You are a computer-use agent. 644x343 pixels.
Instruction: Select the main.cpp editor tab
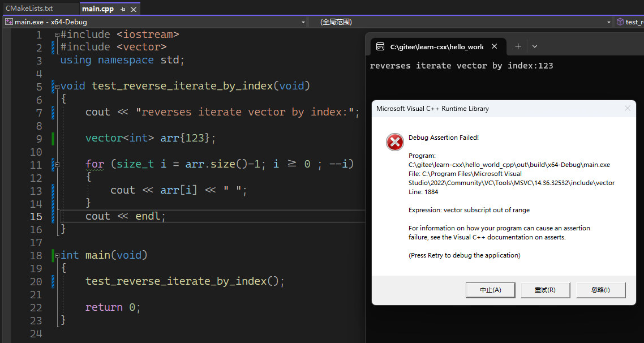tap(96, 8)
